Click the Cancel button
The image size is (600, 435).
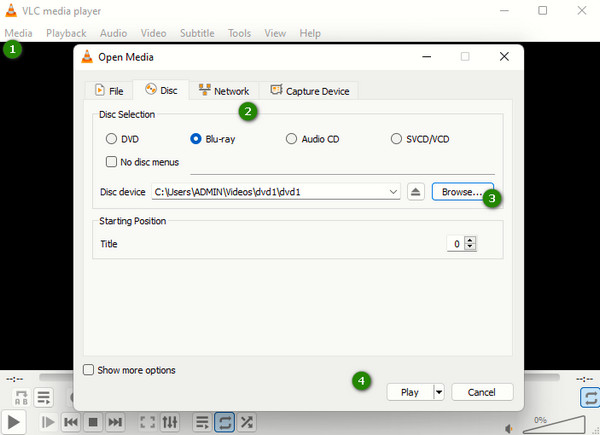(482, 392)
